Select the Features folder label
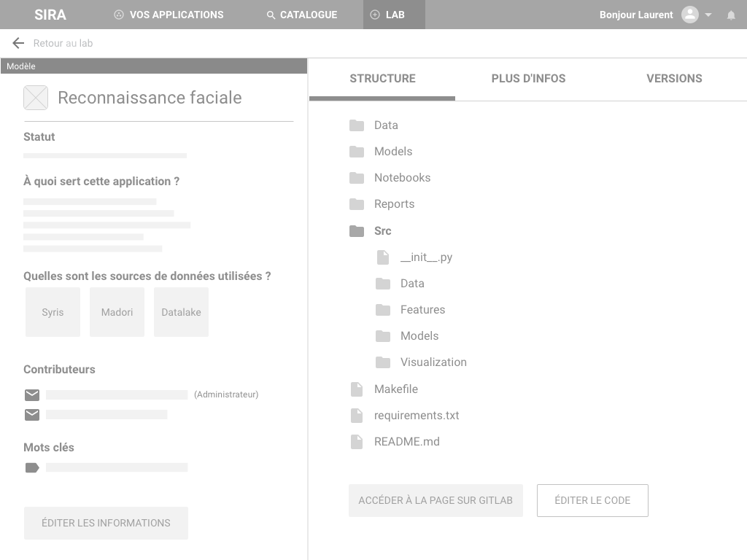This screenshot has width=747, height=560. point(422,309)
